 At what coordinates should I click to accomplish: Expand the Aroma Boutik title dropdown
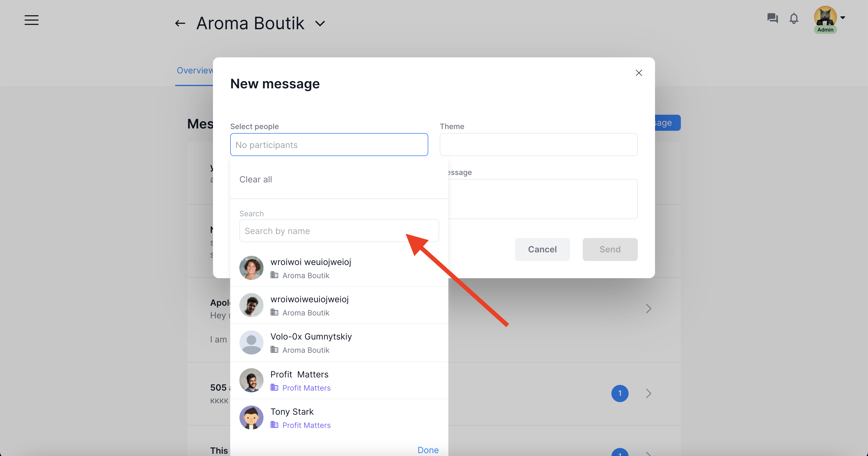click(320, 23)
